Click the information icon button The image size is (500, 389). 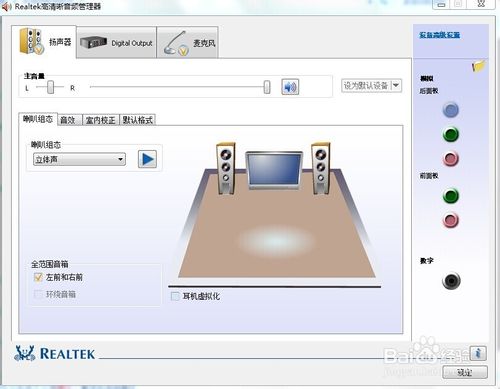pos(478,353)
